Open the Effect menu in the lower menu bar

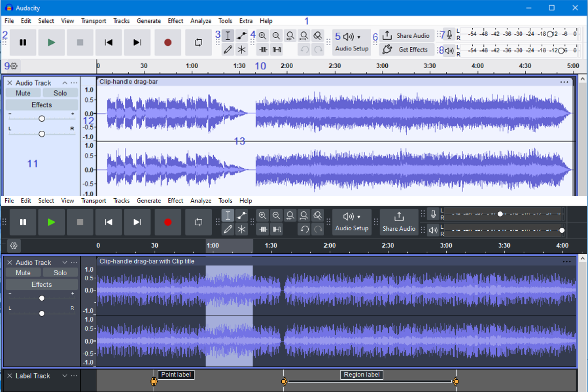click(175, 201)
